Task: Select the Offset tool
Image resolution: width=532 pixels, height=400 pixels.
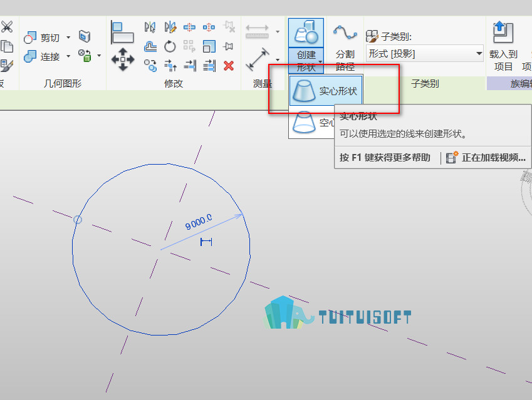Action: (150, 46)
